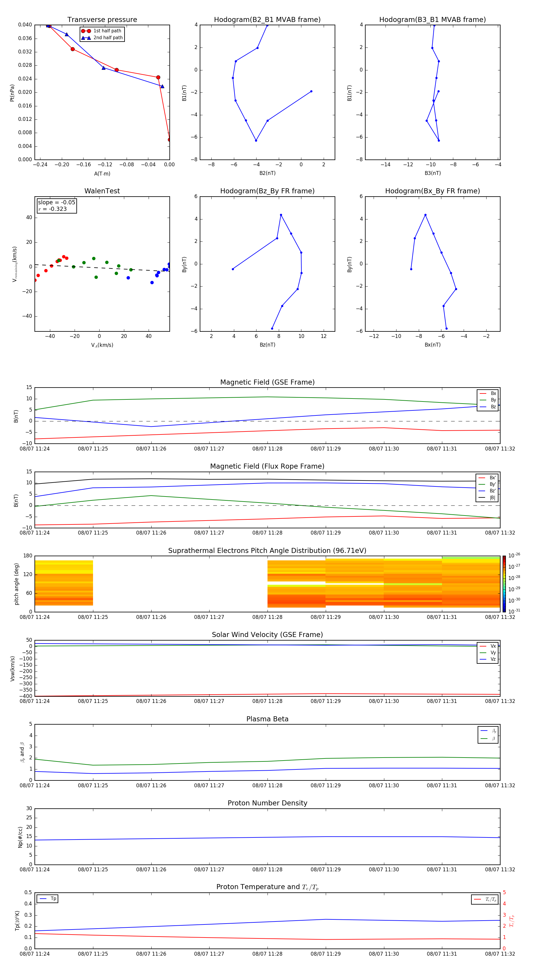Click the "Magnetic Field (Flux Rope Frame)" title
535x980 pixels.
tap(267, 466)
